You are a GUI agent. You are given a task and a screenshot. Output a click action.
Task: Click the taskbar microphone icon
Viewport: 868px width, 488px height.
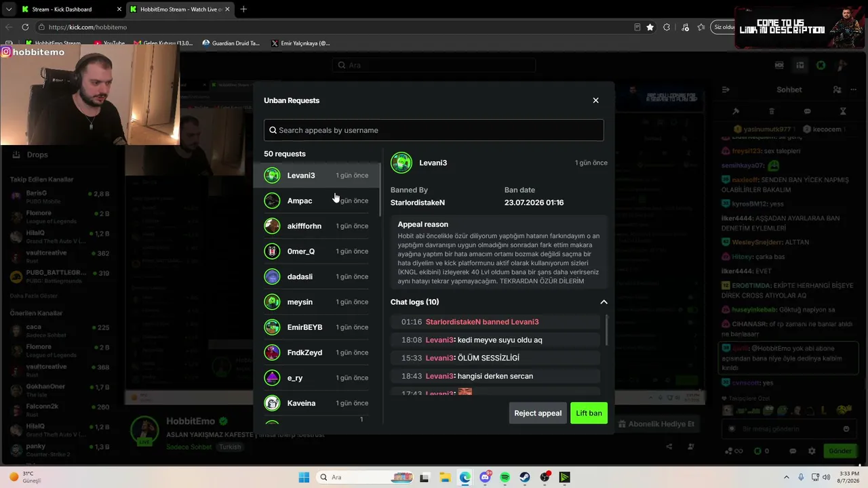pyautogui.click(x=801, y=477)
